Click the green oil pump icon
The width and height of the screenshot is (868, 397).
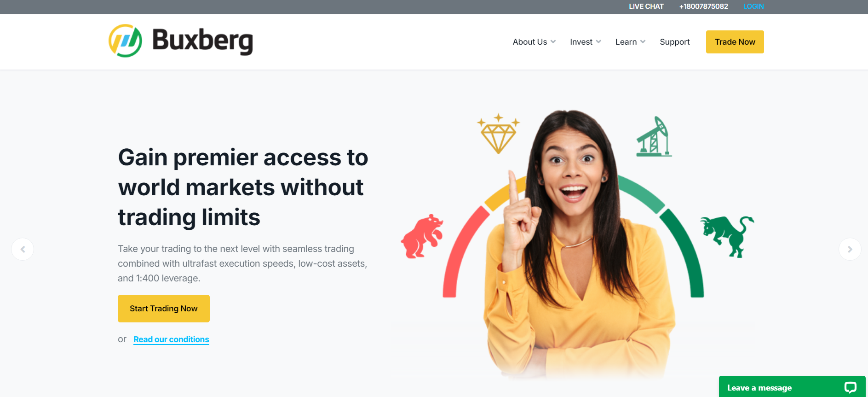(654, 136)
